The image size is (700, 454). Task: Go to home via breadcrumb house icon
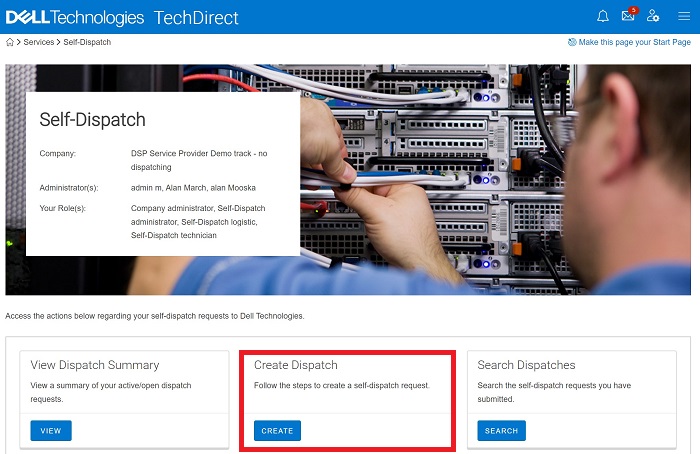[x=10, y=42]
